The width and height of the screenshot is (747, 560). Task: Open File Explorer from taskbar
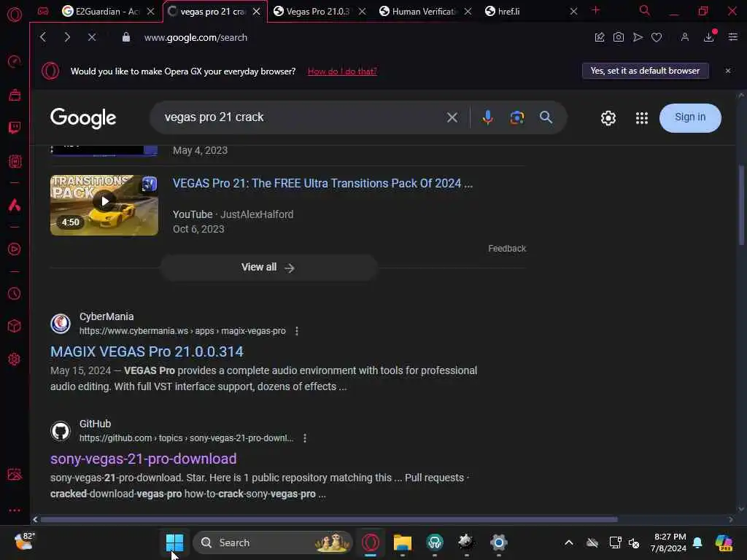click(402, 542)
